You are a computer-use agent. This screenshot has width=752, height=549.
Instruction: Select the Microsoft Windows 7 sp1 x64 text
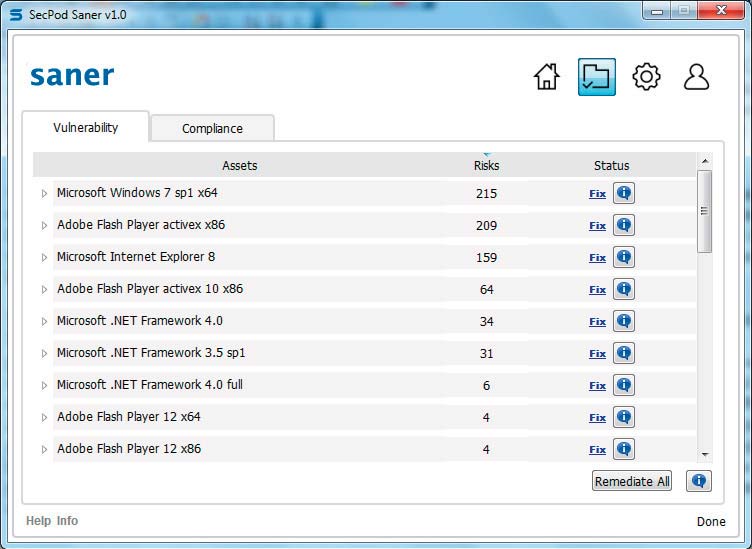click(137, 193)
